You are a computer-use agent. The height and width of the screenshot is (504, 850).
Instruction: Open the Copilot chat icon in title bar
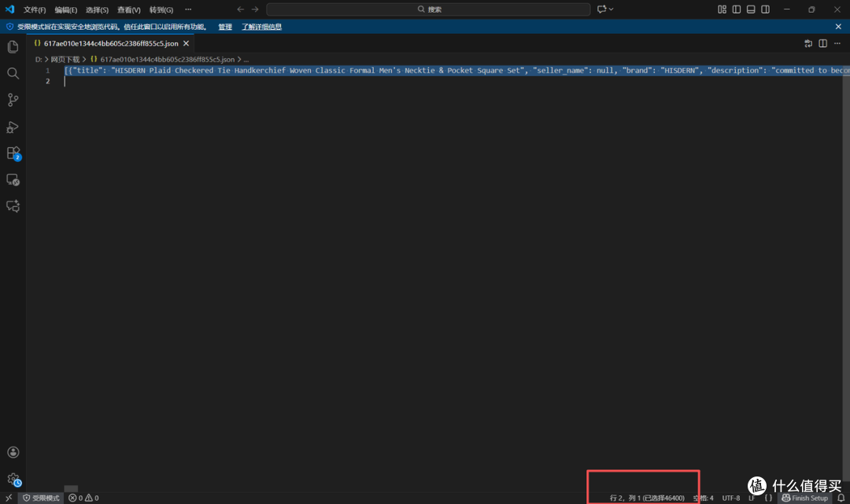pyautogui.click(x=601, y=9)
